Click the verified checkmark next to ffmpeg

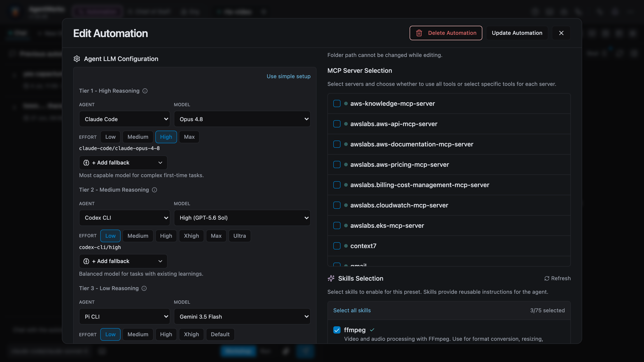point(372,330)
